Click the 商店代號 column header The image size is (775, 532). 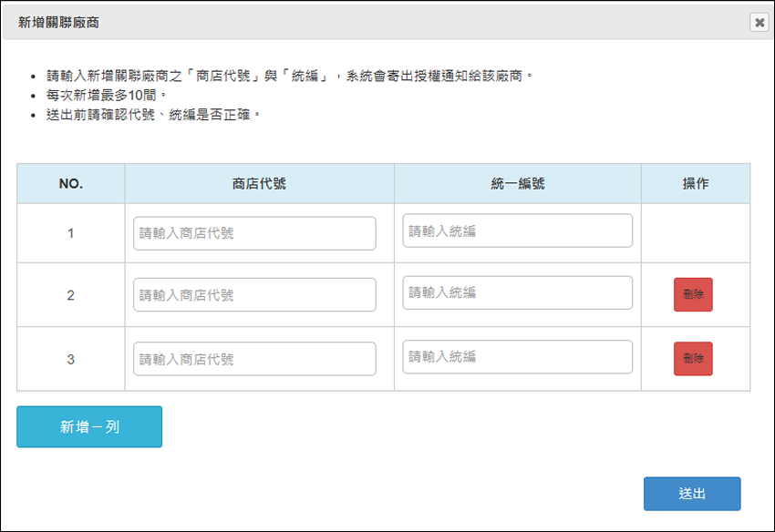point(260,184)
